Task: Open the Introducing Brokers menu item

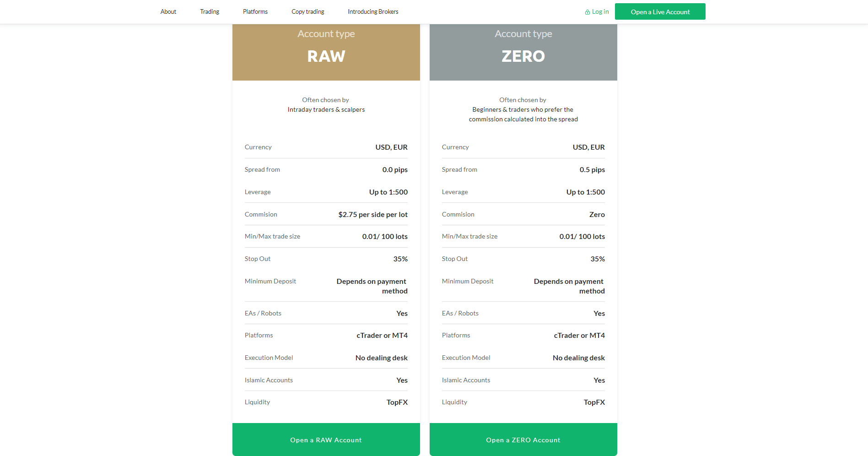Action: coord(373,12)
